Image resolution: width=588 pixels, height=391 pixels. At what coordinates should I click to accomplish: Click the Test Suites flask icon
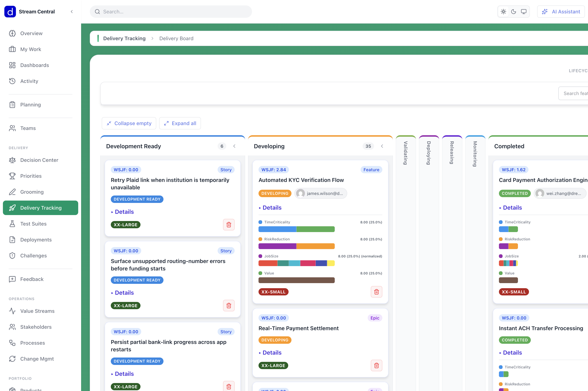tap(12, 224)
